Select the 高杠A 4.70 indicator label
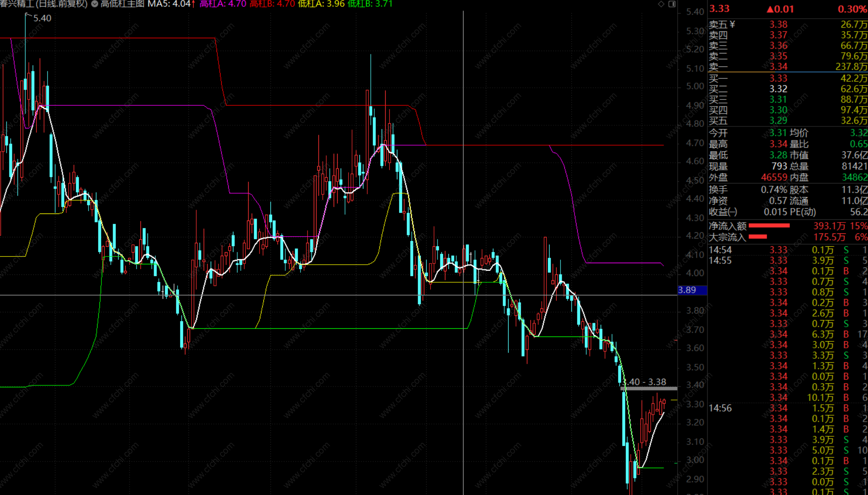 223,4
